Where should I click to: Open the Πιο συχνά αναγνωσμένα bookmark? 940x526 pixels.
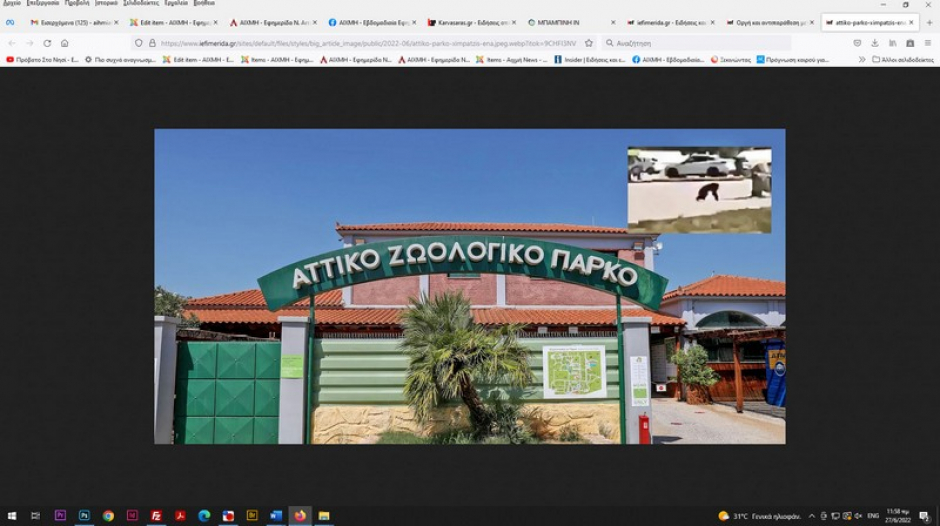click(x=120, y=59)
